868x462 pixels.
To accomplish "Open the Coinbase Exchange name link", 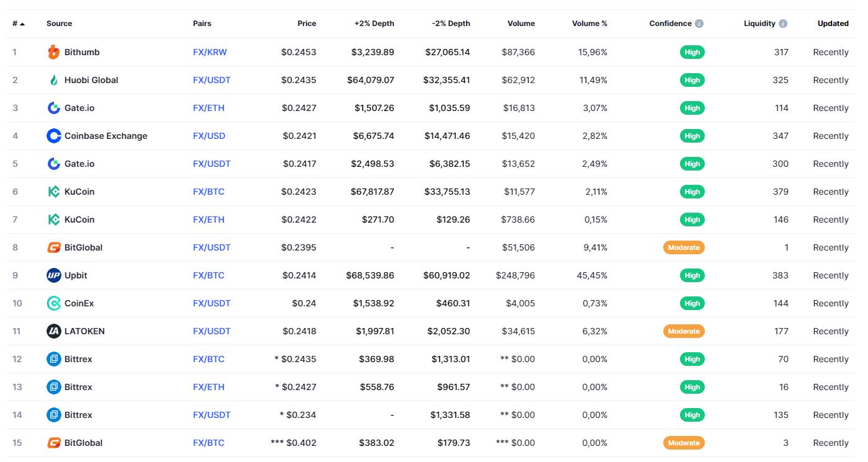I will [106, 136].
